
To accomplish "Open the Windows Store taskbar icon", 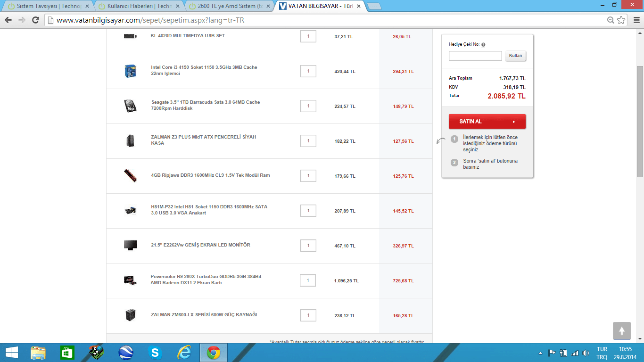I will click(x=67, y=353).
